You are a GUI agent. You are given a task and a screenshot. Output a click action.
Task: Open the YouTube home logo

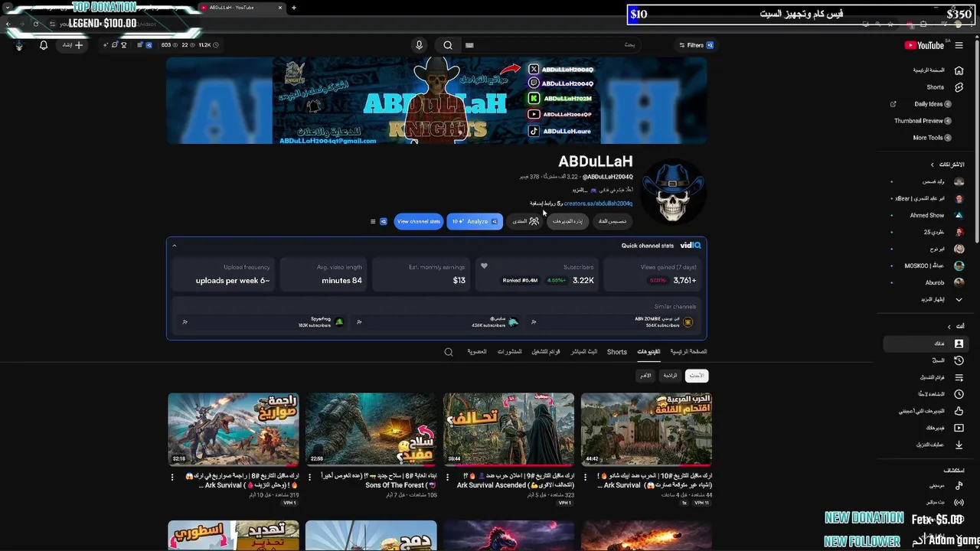point(924,45)
